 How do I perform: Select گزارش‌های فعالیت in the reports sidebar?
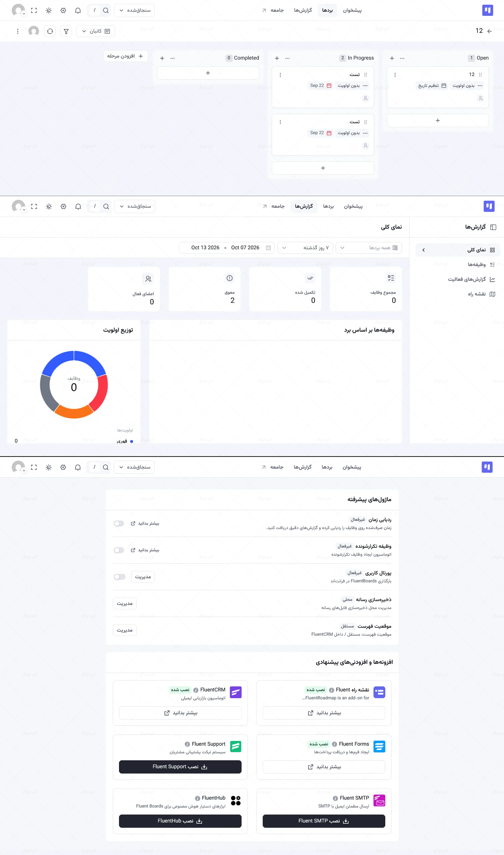click(x=457, y=279)
